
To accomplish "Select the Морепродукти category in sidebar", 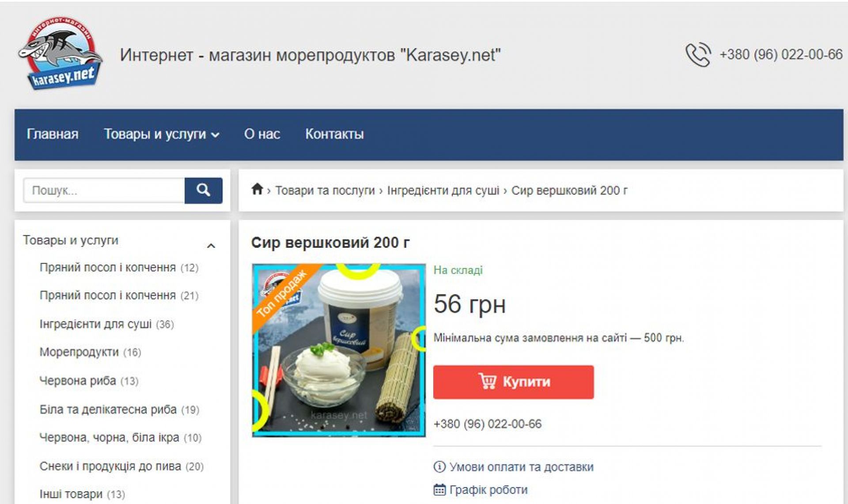I will click(x=79, y=352).
